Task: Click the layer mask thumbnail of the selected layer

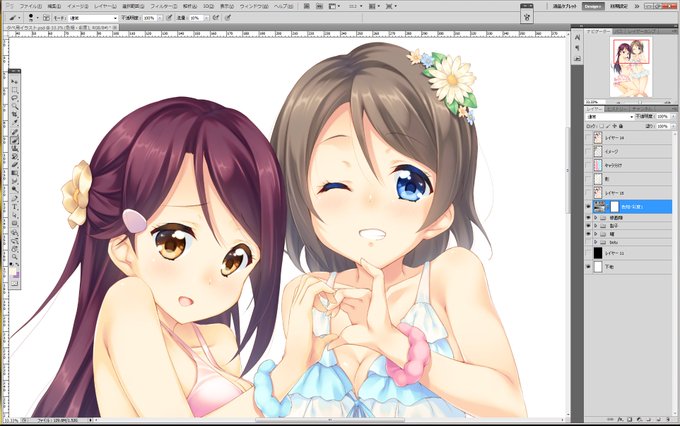Action: point(615,207)
